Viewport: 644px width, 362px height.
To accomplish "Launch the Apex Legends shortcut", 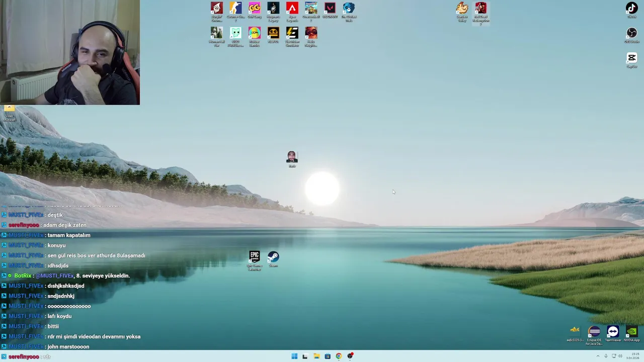I will pos(292,12).
